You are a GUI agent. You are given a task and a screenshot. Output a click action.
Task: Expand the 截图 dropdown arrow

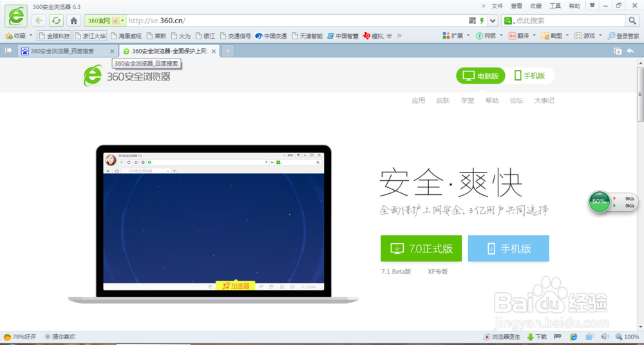coord(567,35)
